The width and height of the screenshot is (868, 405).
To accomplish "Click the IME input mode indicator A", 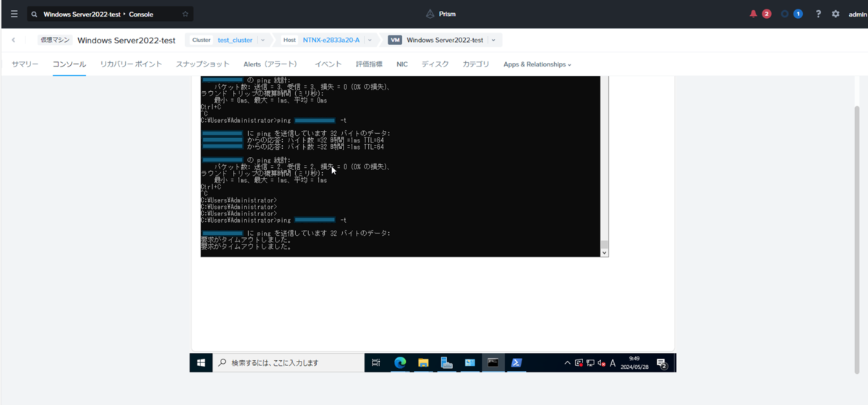I will click(613, 363).
